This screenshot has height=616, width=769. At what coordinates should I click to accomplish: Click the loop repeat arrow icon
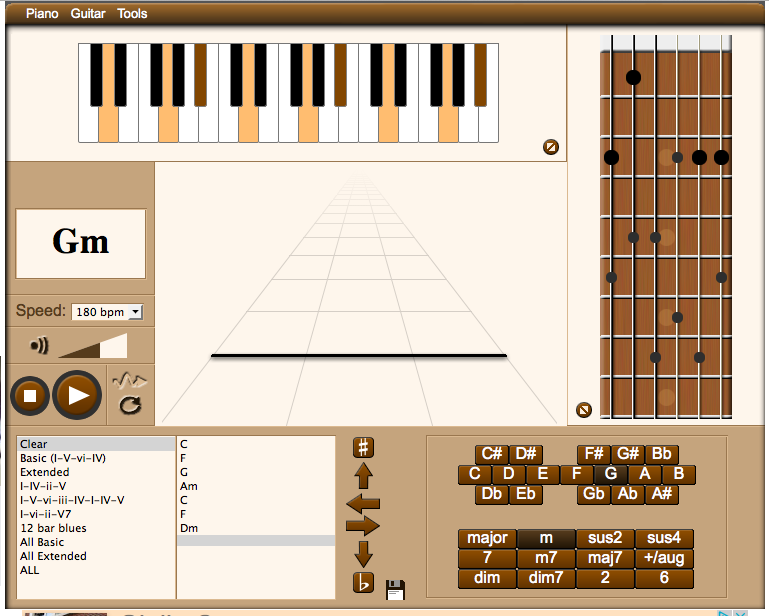pyautogui.click(x=129, y=405)
